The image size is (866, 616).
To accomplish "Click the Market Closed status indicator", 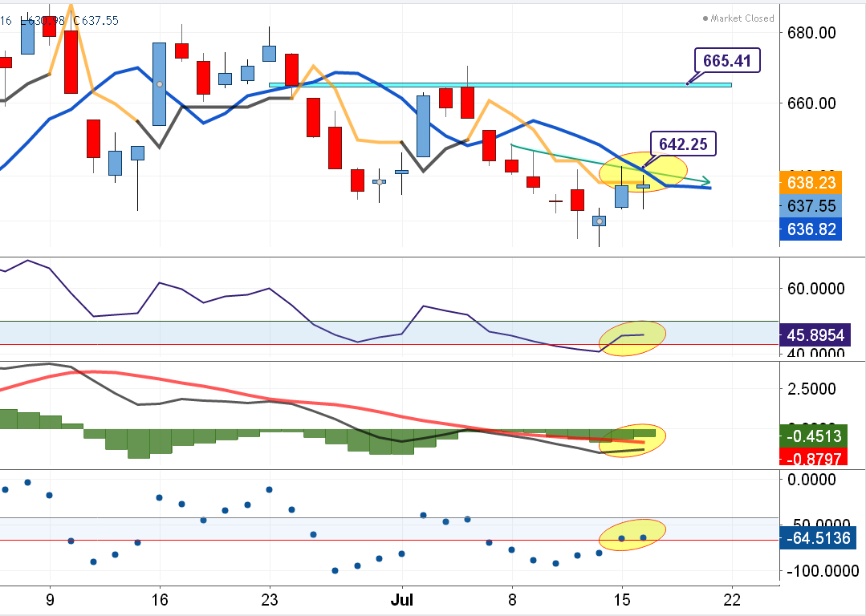I will (738, 18).
